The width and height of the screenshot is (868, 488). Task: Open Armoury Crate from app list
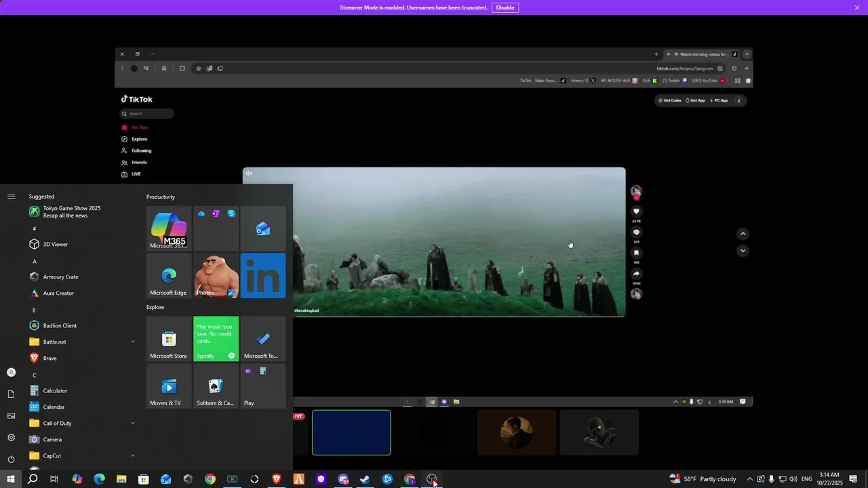click(81, 277)
